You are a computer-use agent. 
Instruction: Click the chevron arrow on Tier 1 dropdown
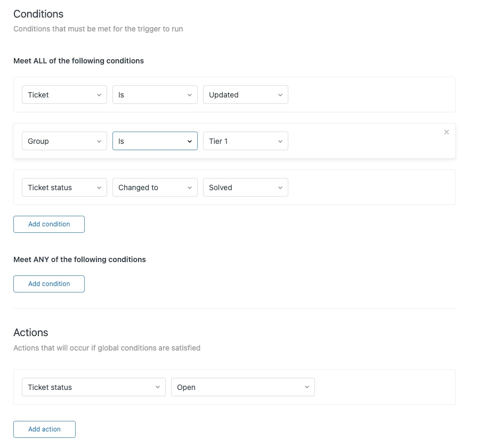click(x=280, y=141)
